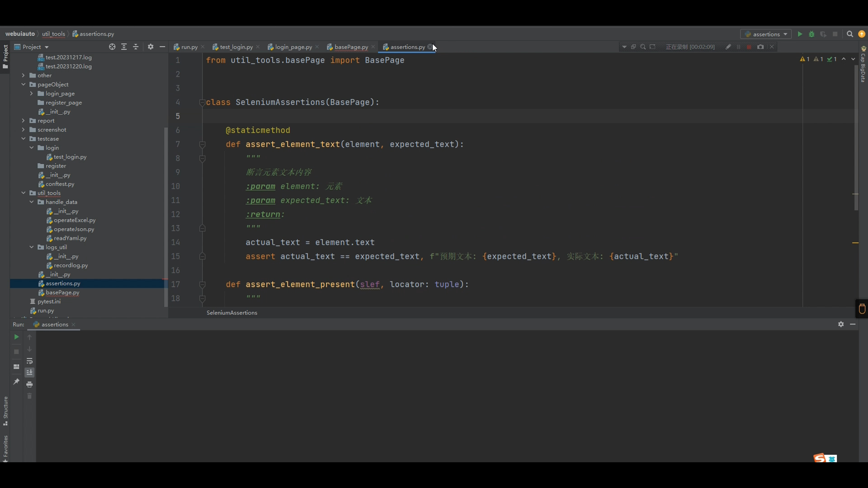Hide the Run panel
868x488 pixels.
853,324
